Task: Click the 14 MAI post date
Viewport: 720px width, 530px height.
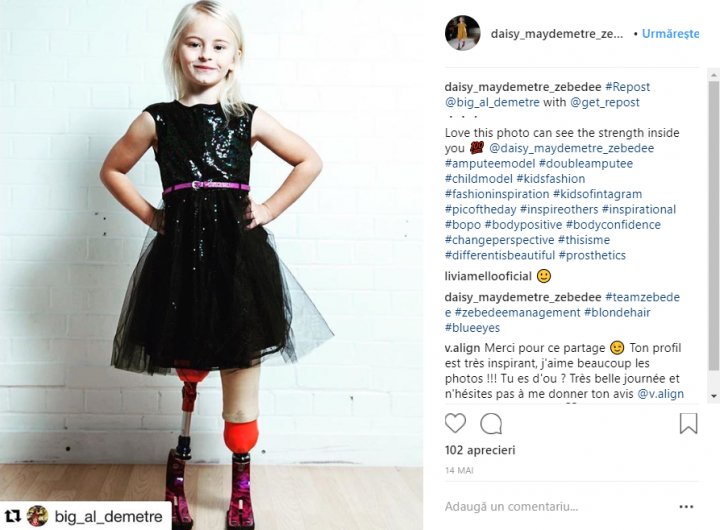Action: [x=459, y=470]
